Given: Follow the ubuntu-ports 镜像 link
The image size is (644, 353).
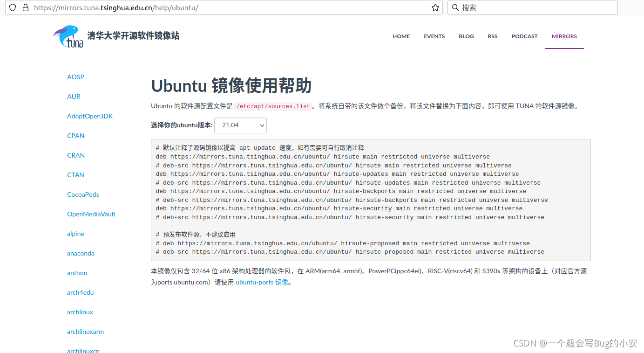Looking at the screenshot, I should click(262, 282).
